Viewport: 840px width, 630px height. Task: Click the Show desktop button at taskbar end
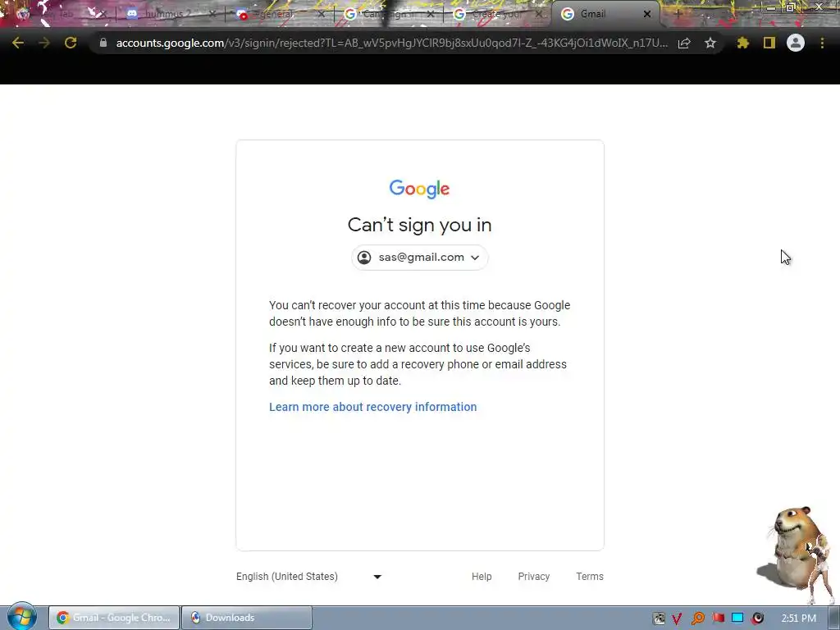[x=835, y=618]
